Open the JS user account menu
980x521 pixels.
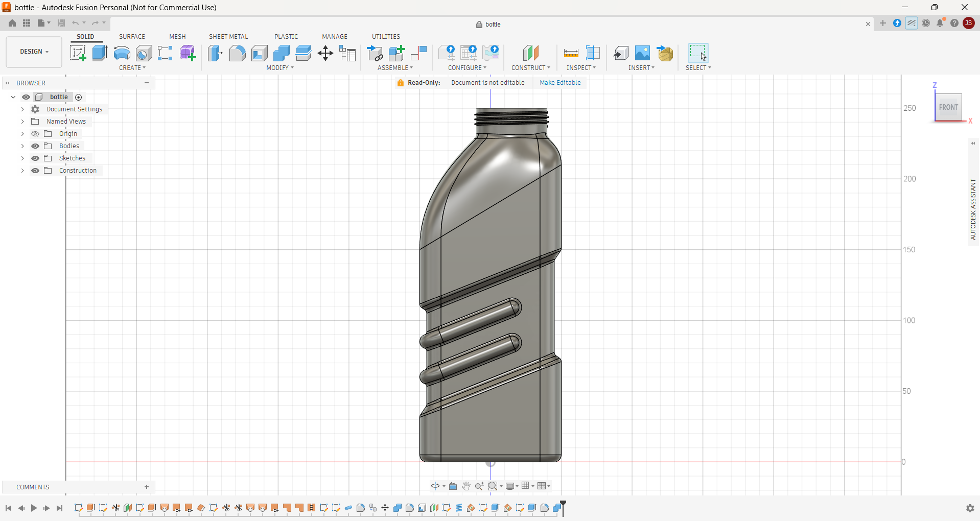click(969, 23)
